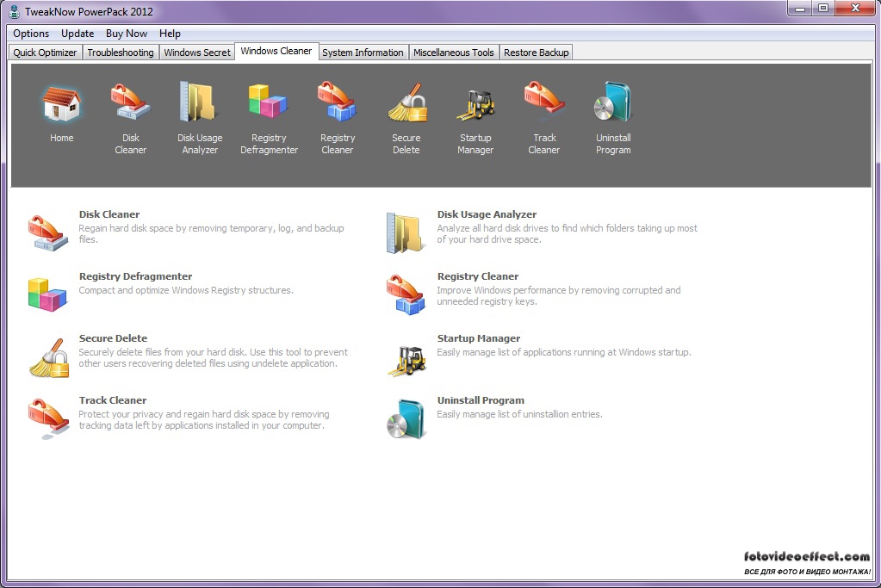Screen dimensions: 881x588
Task: Open Uninstall Program icon in toolbar
Action: pos(613,102)
